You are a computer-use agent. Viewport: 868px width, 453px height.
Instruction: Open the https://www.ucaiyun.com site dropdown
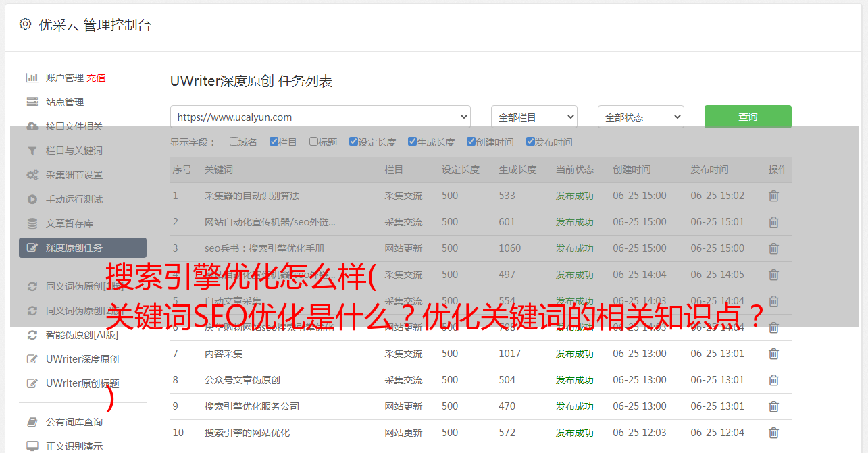(x=320, y=117)
